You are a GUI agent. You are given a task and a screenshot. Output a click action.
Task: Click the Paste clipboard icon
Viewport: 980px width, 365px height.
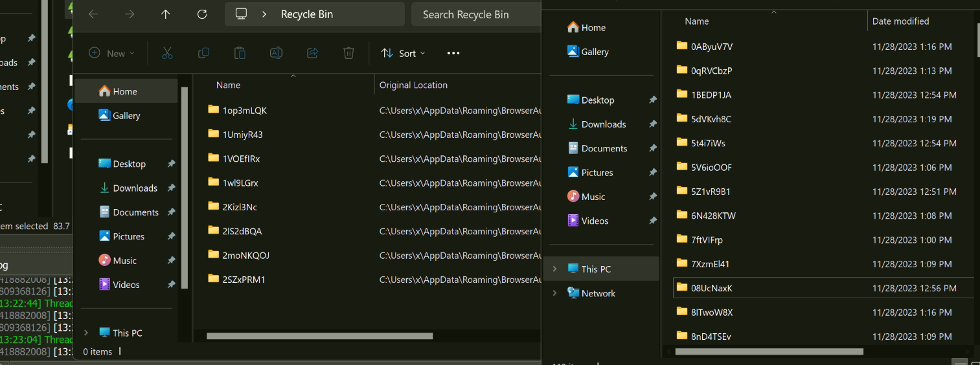click(x=240, y=53)
